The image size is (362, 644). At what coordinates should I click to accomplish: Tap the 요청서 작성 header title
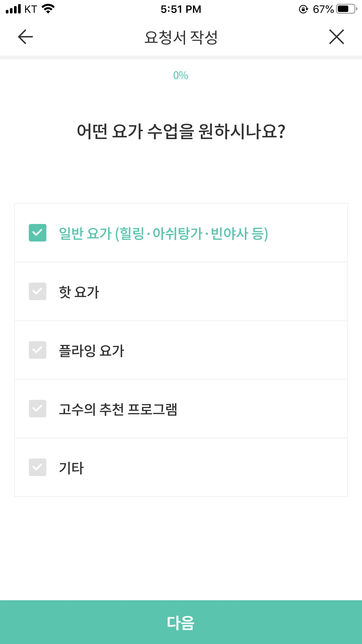pos(181,37)
